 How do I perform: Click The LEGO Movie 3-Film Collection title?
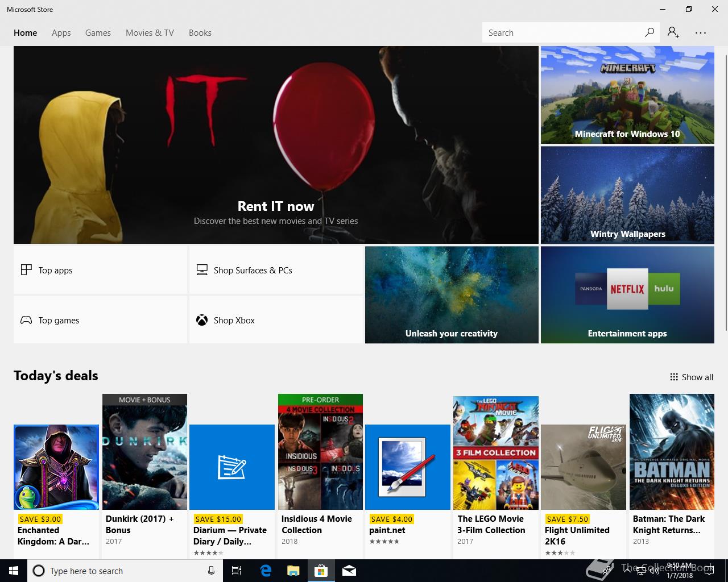pos(491,524)
